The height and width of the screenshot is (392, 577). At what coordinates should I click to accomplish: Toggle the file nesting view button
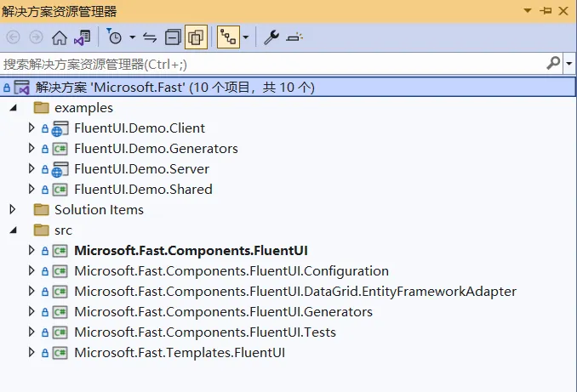(x=228, y=37)
